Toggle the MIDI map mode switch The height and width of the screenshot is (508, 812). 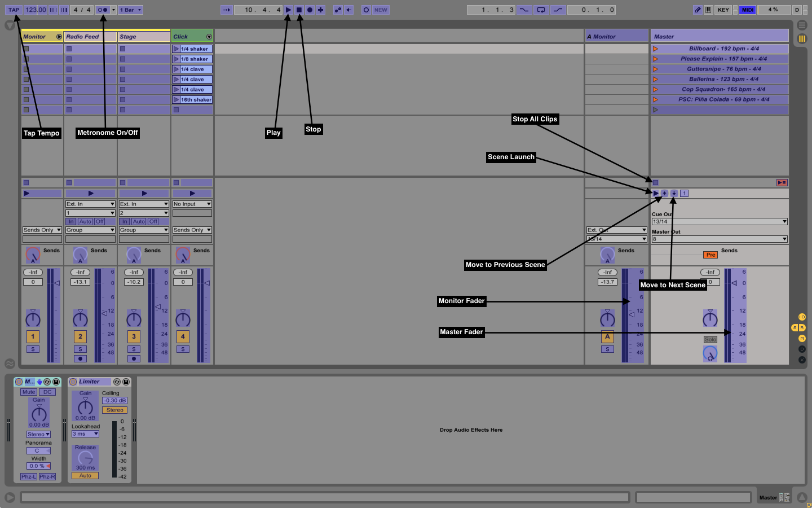(x=747, y=10)
